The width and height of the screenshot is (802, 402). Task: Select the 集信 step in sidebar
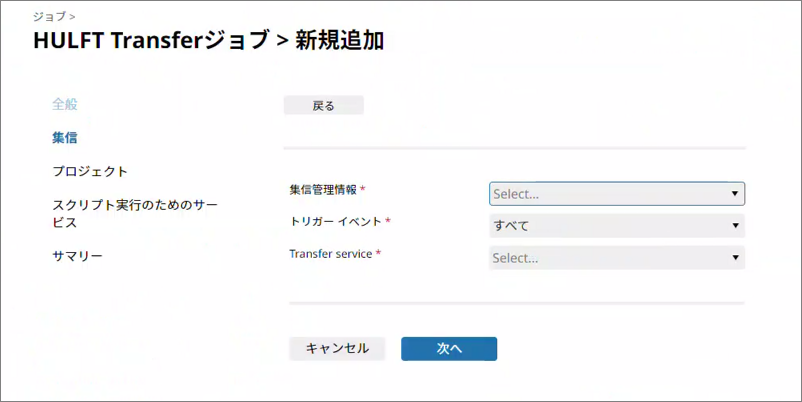pos(65,137)
